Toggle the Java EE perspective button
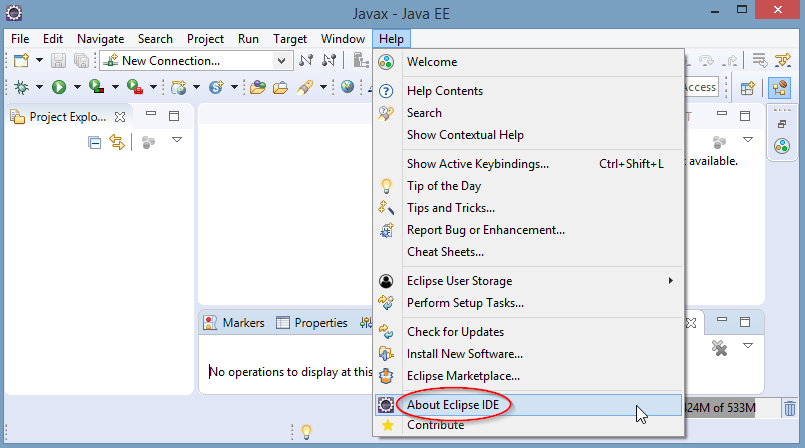The image size is (805, 448). pyautogui.click(x=778, y=88)
